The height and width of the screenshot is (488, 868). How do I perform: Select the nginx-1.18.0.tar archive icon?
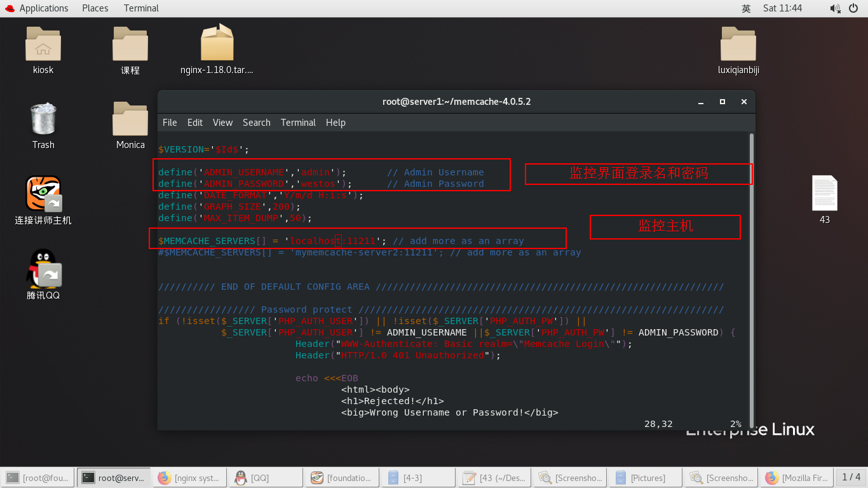pos(217,43)
